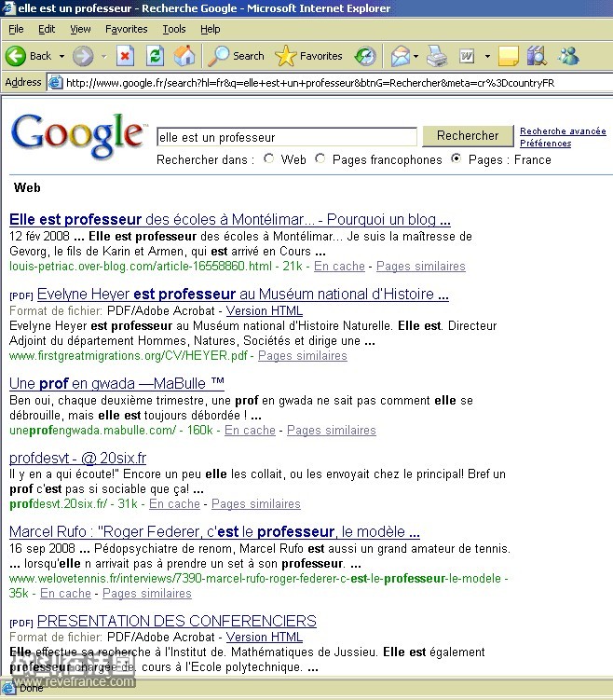Image resolution: width=613 pixels, height=700 pixels.
Task: Open En cache for profdesvt.20six.fr
Action: coord(174,504)
